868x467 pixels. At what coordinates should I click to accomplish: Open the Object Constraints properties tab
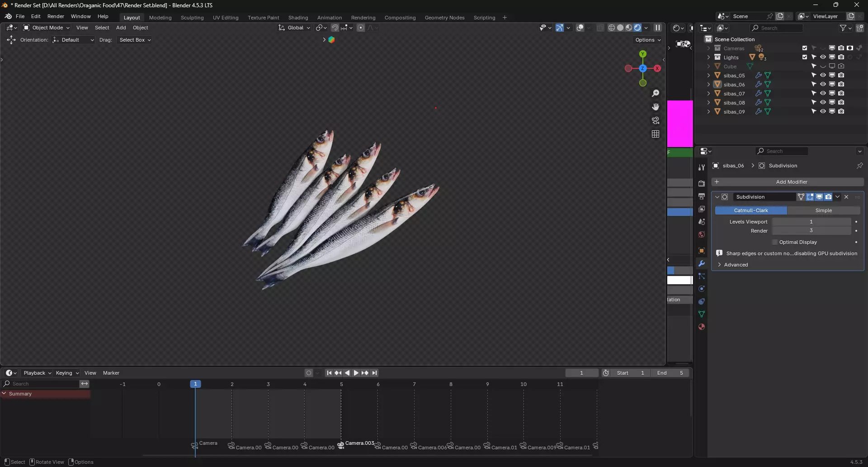702,301
